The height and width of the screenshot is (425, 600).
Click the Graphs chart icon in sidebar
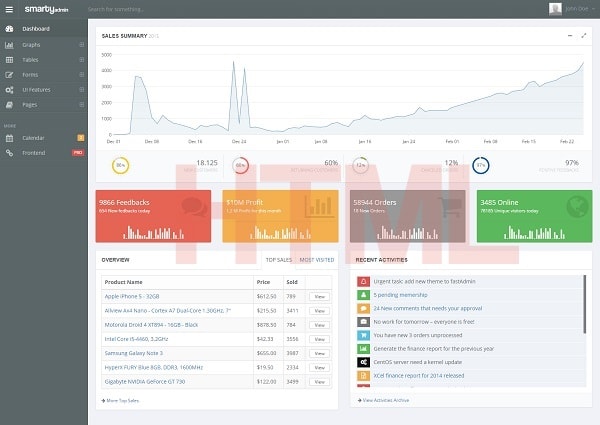(x=9, y=45)
